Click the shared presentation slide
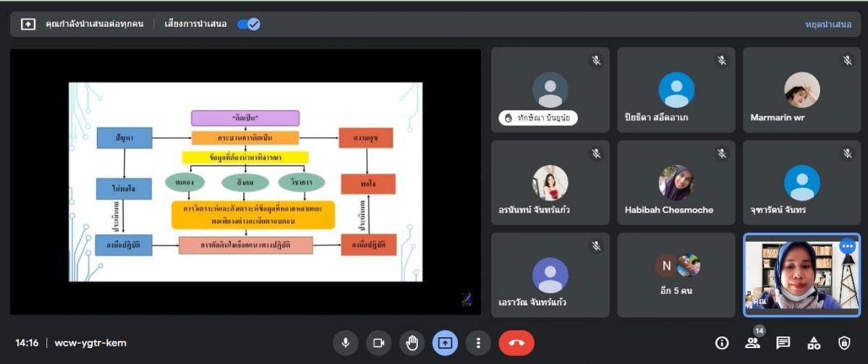 click(245, 181)
